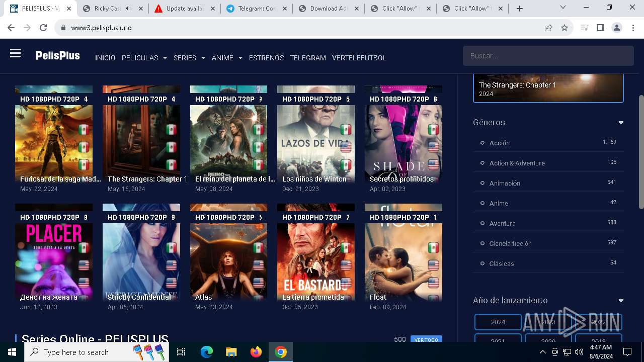The width and height of the screenshot is (644, 362).
Task: Open El reino del planeta poster
Action: (228, 135)
